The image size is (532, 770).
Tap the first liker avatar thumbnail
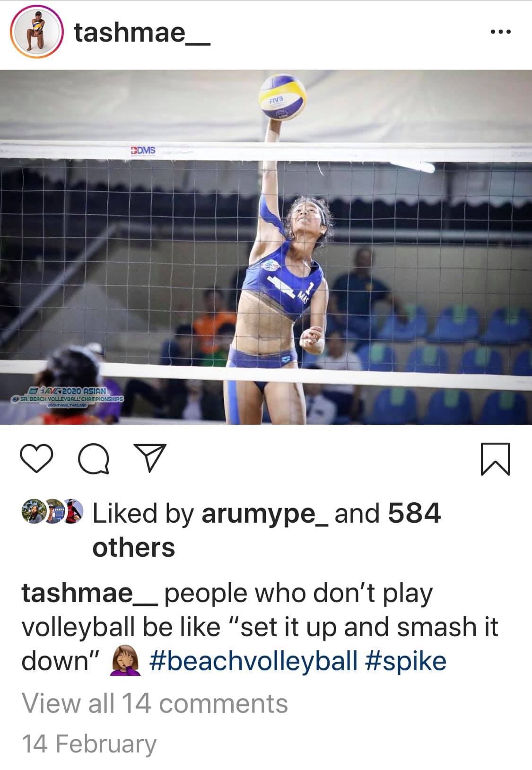(x=34, y=511)
